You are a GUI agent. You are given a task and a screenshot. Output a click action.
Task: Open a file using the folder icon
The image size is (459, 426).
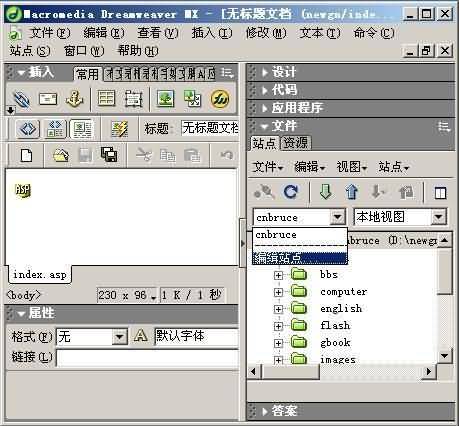60,155
